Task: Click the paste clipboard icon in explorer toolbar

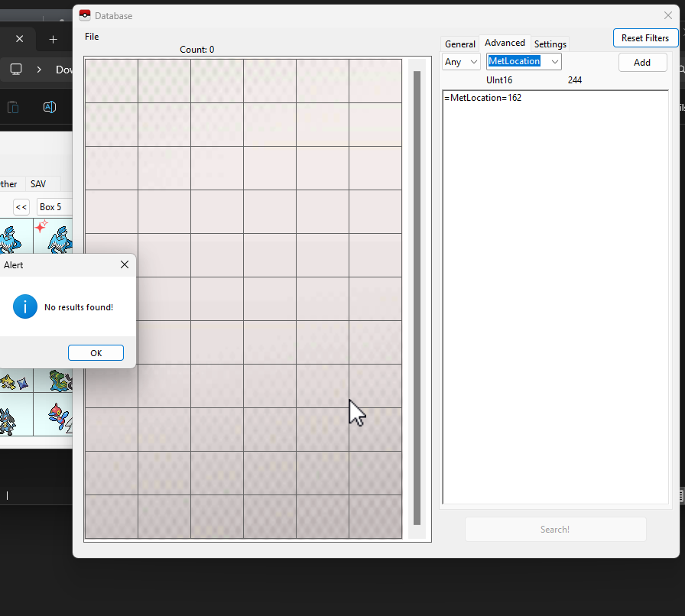Action: coord(13,107)
